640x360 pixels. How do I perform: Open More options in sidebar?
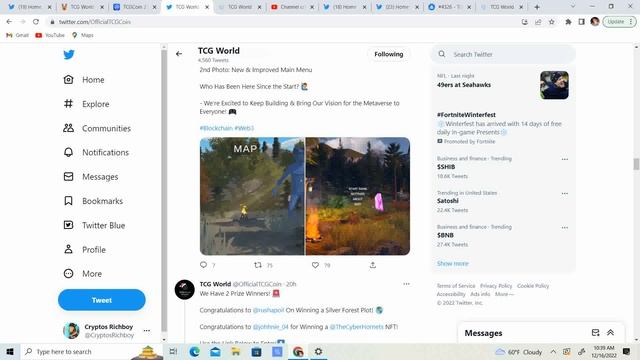pyautogui.click(x=82, y=273)
